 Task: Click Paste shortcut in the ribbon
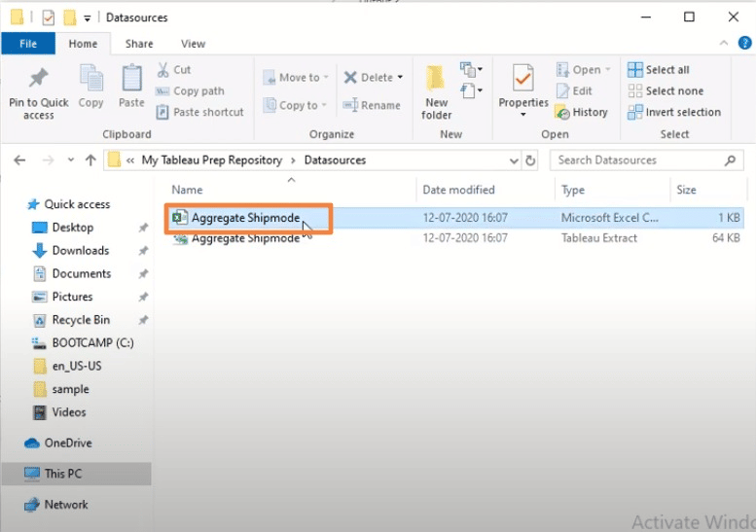tap(200, 112)
